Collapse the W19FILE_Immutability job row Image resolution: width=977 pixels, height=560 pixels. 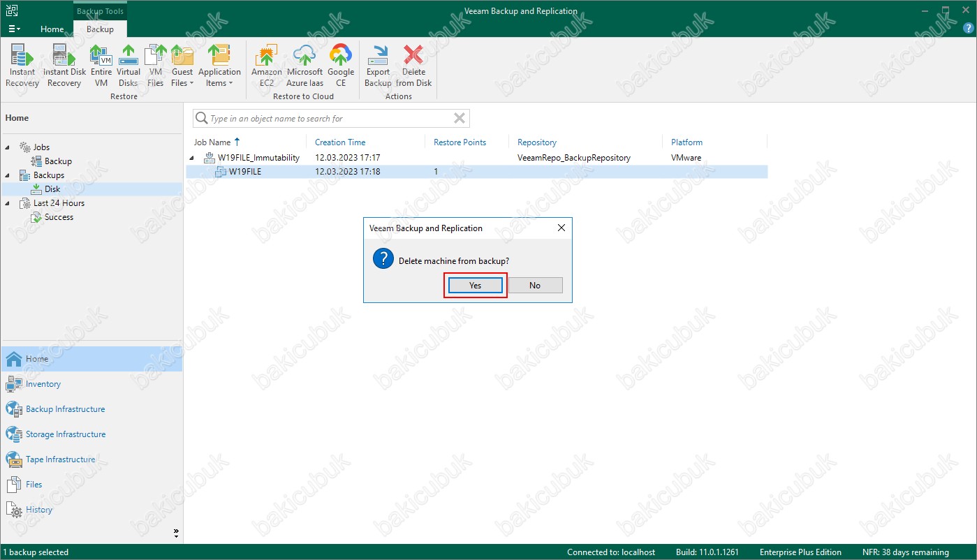point(192,158)
